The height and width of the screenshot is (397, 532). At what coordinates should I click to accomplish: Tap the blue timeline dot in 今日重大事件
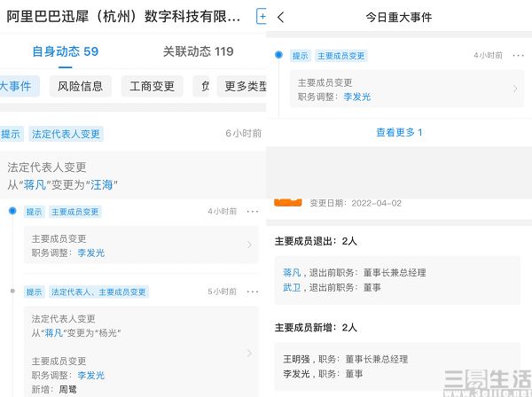tap(278, 55)
